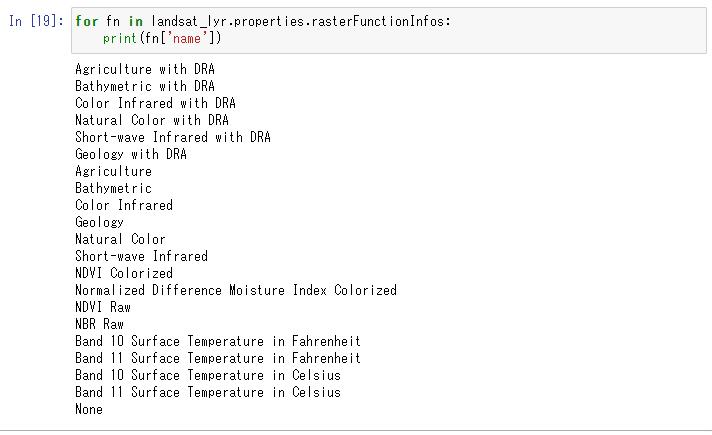Viewport: 712px width, 435px height.
Task: Click 'Normalized Difference Moisture Index Colorized' output
Action: [x=235, y=290]
